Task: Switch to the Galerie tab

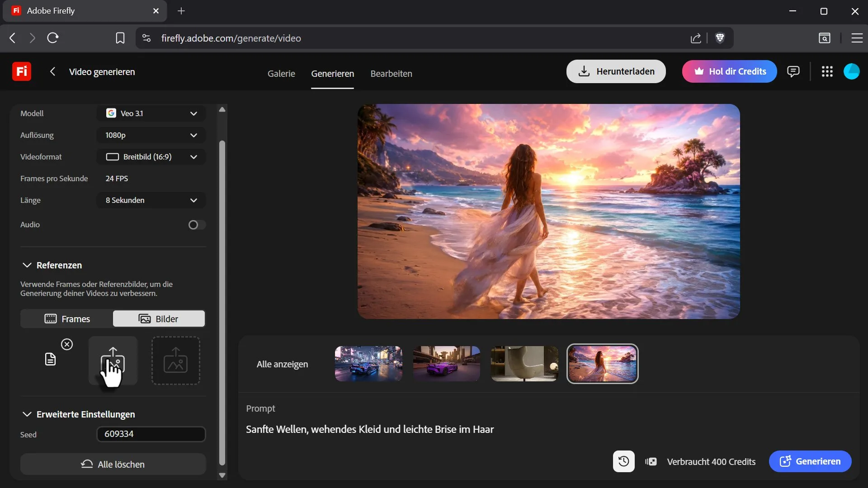Action: [281, 74]
